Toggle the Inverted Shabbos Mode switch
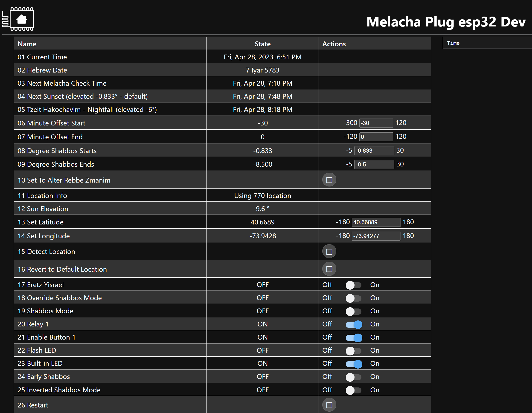The width and height of the screenshot is (532, 413). pyautogui.click(x=353, y=390)
